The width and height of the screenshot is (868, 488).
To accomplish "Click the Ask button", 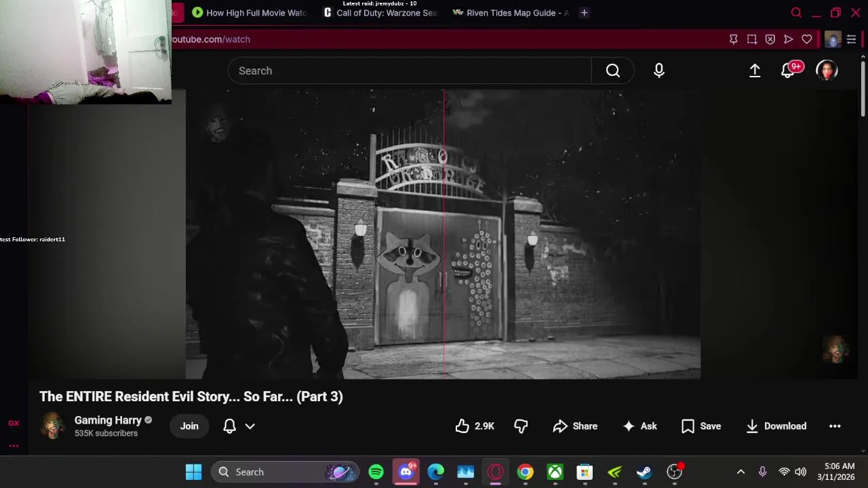I will point(639,426).
